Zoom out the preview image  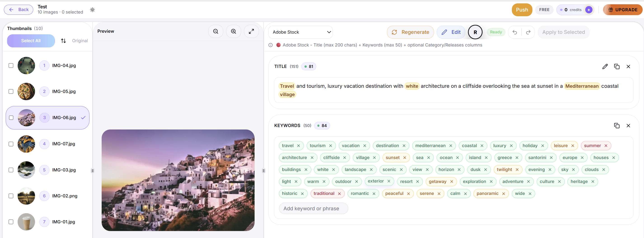(x=215, y=31)
